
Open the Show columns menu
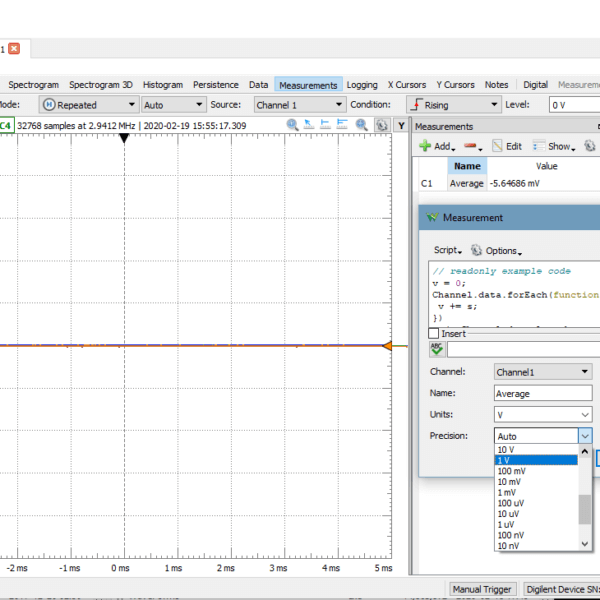click(554, 146)
